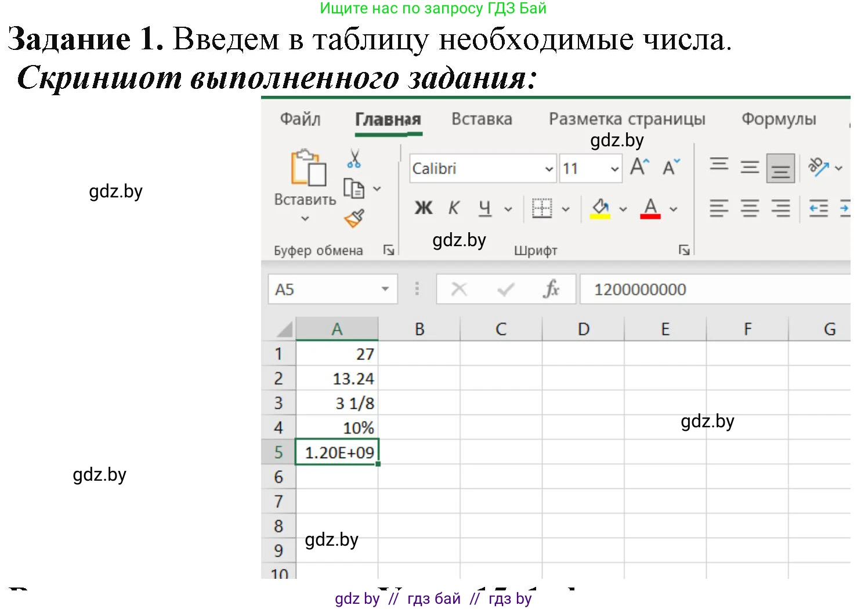
Task: Activate the Format Painter brush
Action: [x=353, y=218]
